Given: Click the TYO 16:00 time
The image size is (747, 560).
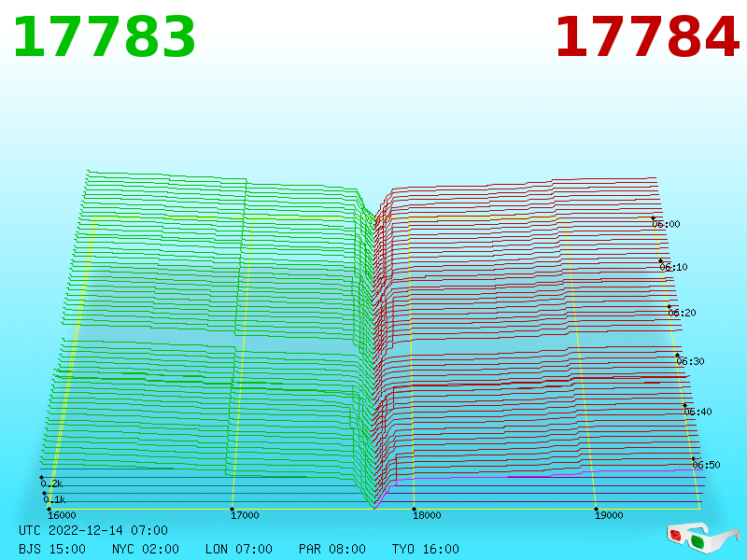Looking at the screenshot, I should coord(426,549).
